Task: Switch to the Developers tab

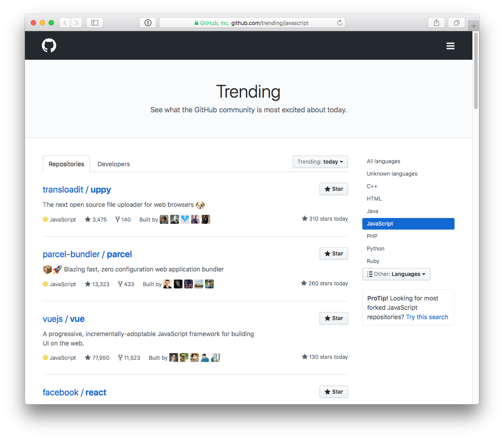Action: point(114,164)
